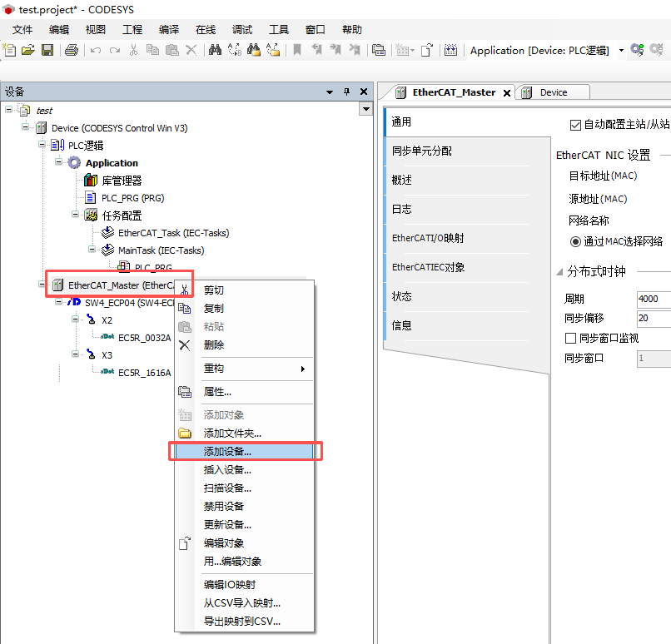Choose 属性... from context menu
Image resolution: width=671 pixels, height=644 pixels.
[244, 392]
